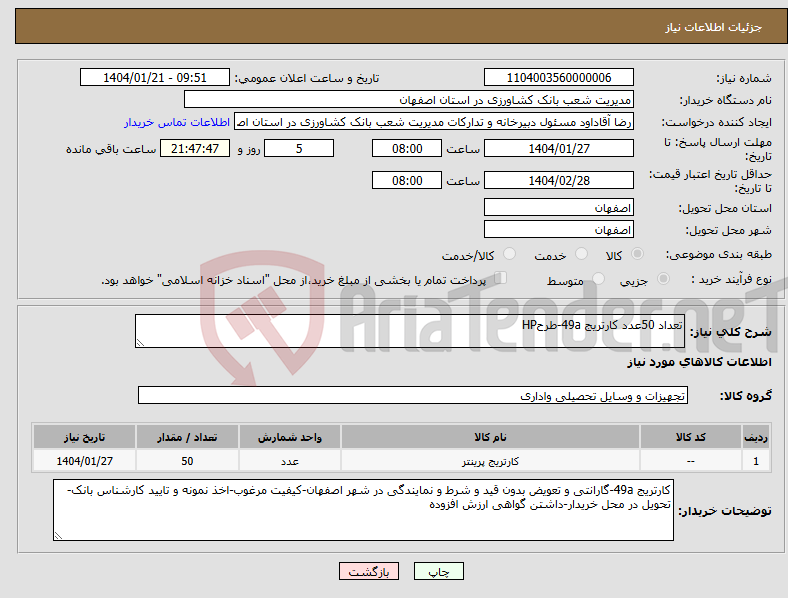Click the unit cell عدد
This screenshot has width=788, height=598.
pos(290,461)
